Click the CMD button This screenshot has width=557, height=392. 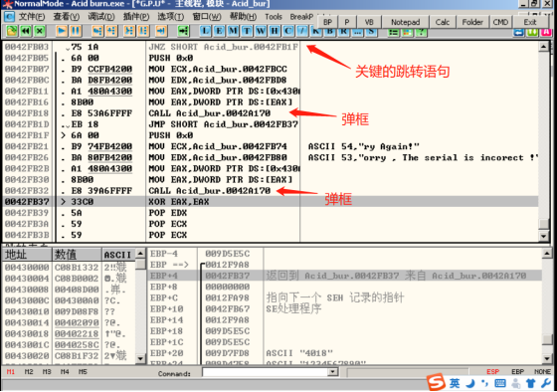click(x=500, y=22)
